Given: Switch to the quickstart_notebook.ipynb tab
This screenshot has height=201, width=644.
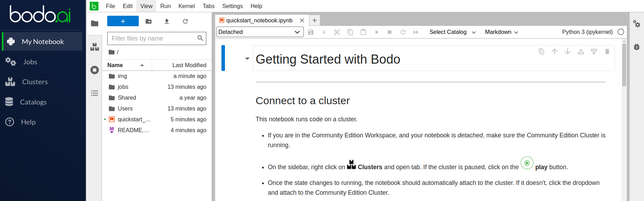Looking at the screenshot, I should (259, 20).
